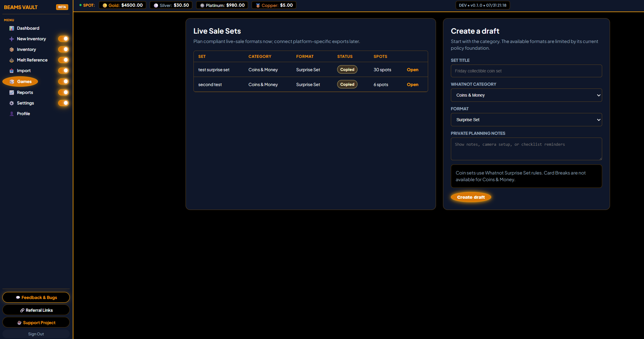Open the Format dropdown showing Surprise Set
644x339 pixels.
pos(526,120)
